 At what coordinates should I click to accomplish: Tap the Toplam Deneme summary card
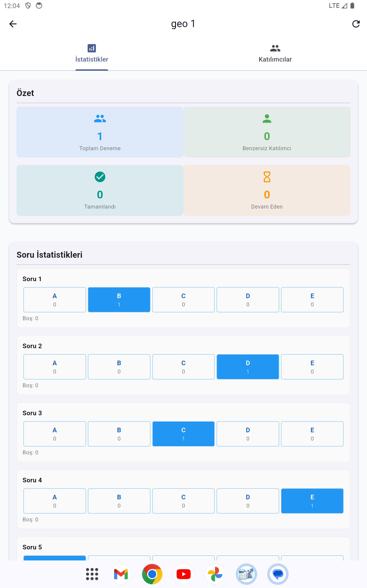[x=100, y=132]
